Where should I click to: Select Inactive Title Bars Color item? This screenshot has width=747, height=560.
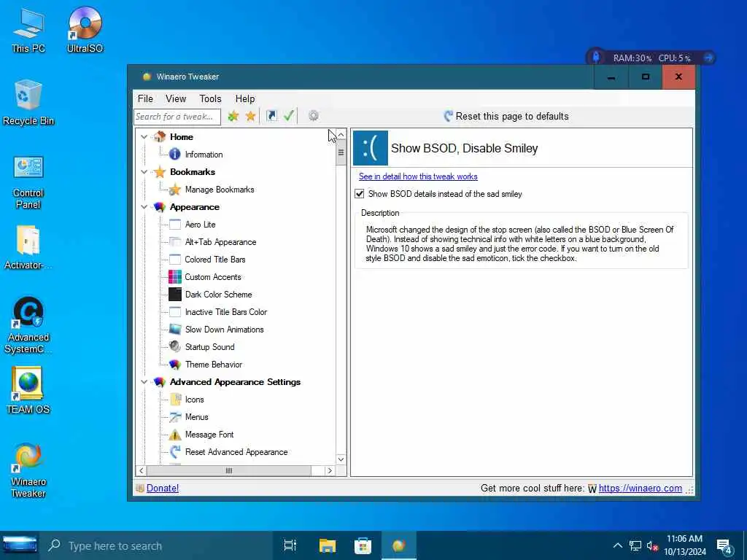226,312
